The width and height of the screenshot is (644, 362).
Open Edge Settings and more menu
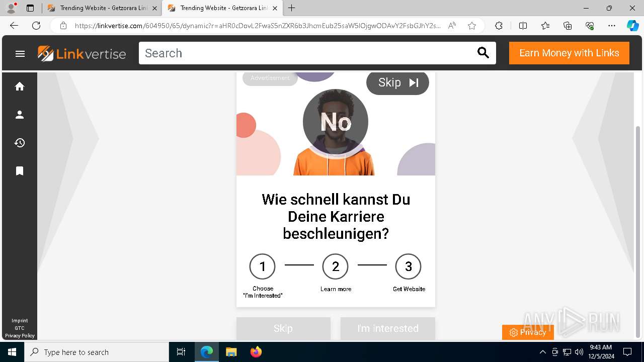pos(612,26)
